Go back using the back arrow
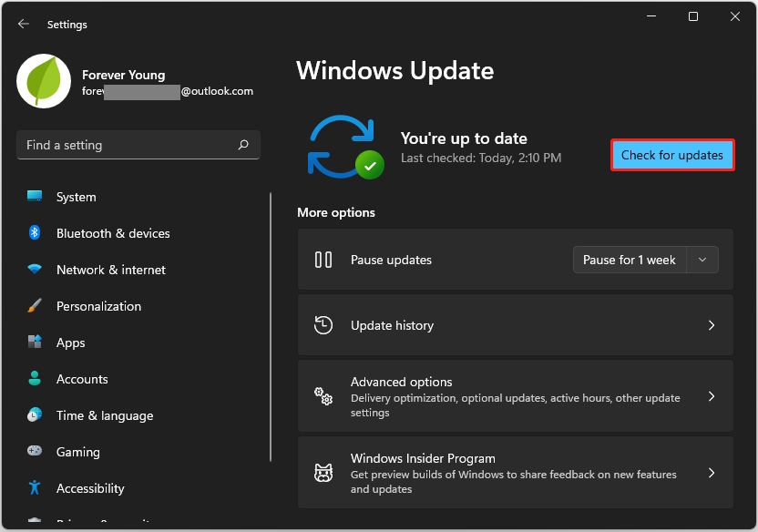Image resolution: width=758 pixels, height=532 pixels. pos(24,25)
